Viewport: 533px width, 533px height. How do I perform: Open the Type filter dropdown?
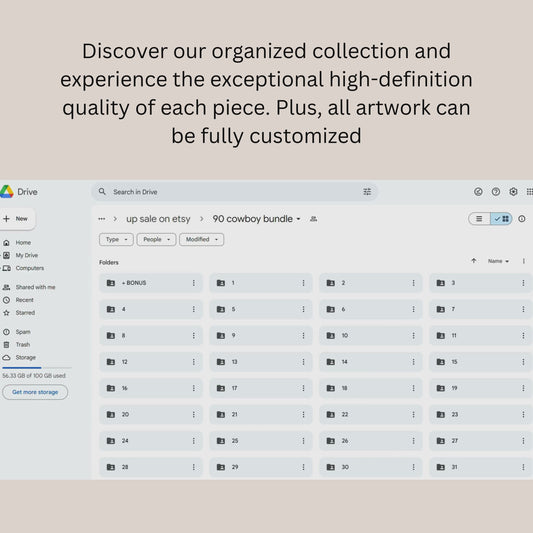click(x=116, y=239)
